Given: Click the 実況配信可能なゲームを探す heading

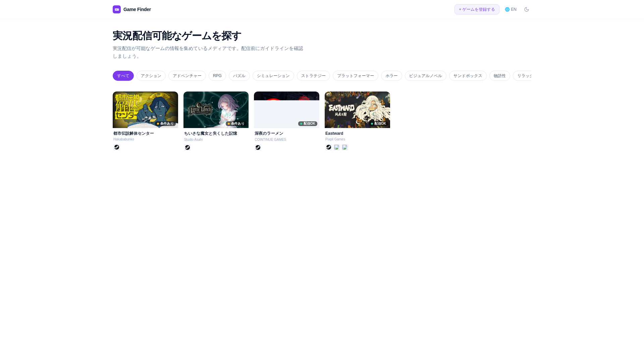Looking at the screenshot, I should (177, 36).
